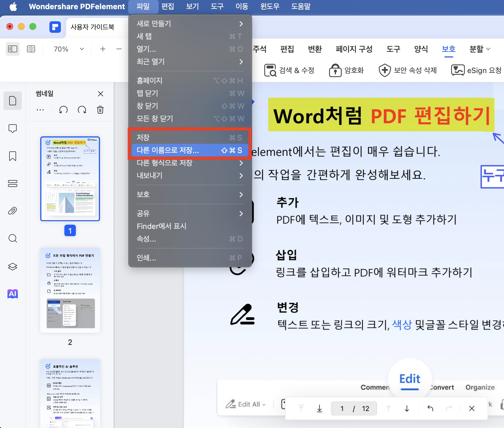Close the 썸네일 panel
The height and width of the screenshot is (428, 504).
pos(101,94)
